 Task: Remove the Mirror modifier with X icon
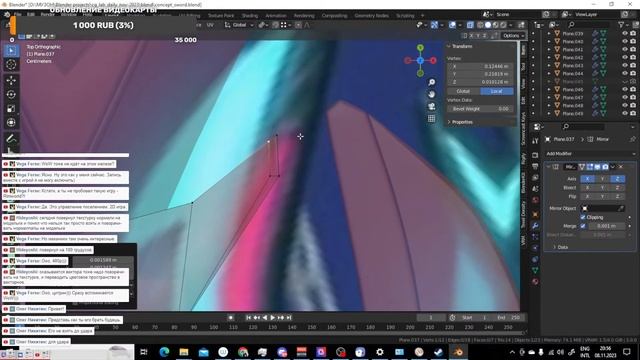tap(621, 167)
